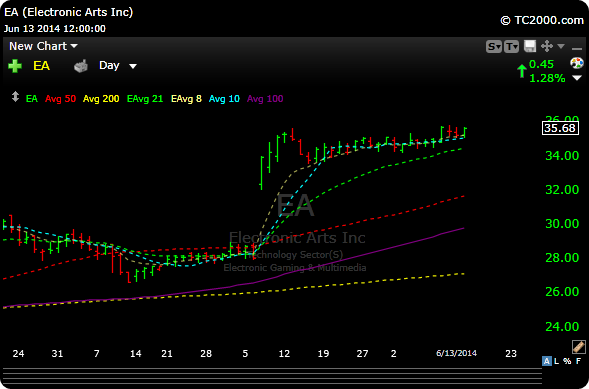Select the Avg 200 indicator label
This screenshot has height=389, width=589.
(101, 99)
